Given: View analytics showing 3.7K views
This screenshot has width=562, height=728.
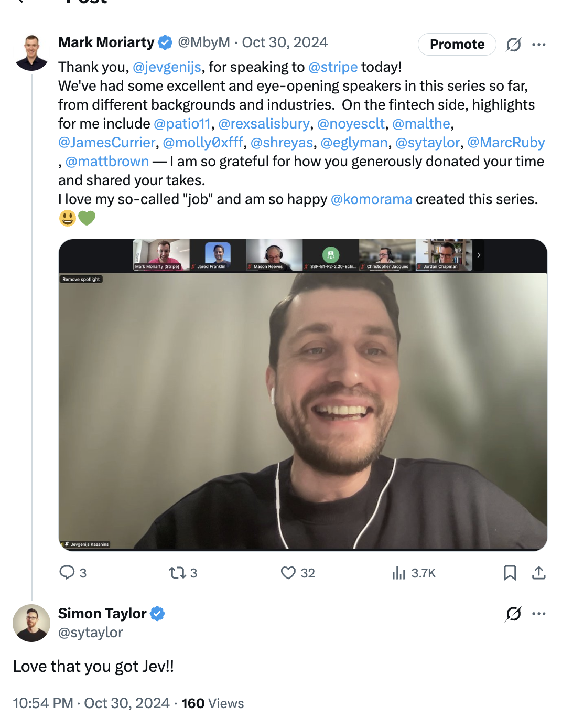Looking at the screenshot, I should [x=399, y=572].
